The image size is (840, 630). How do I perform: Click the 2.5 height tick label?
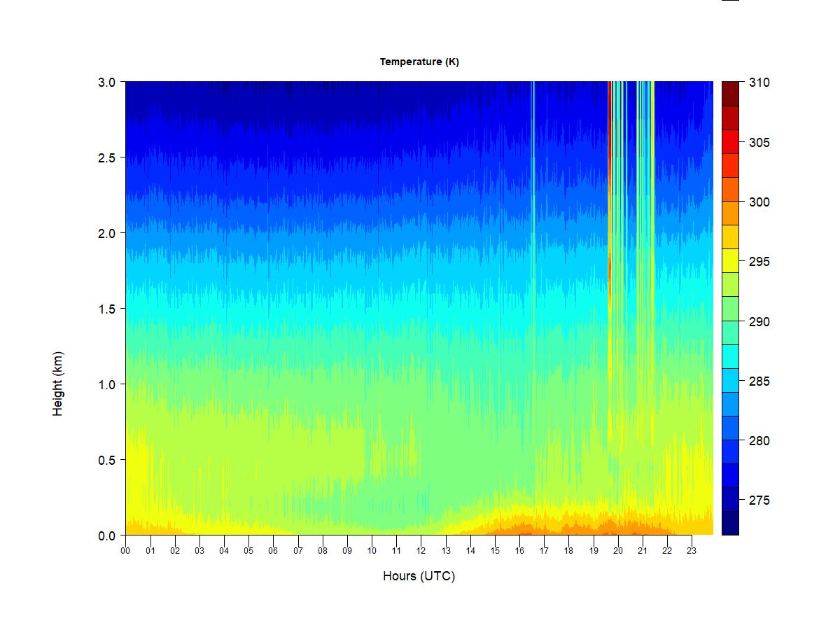coord(106,157)
